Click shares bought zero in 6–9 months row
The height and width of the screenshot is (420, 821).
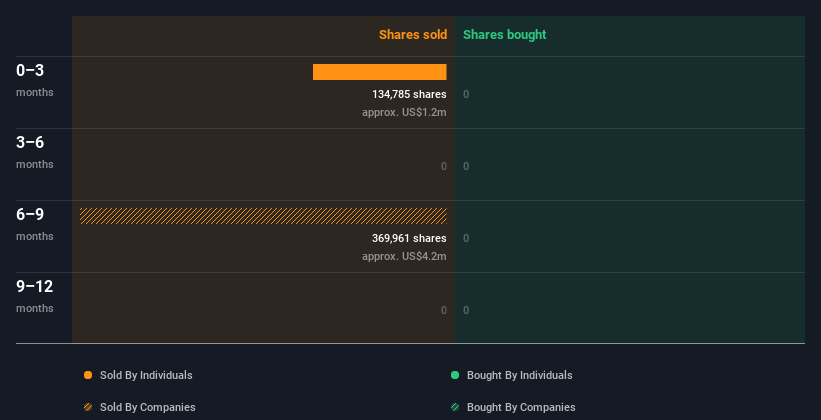466,238
